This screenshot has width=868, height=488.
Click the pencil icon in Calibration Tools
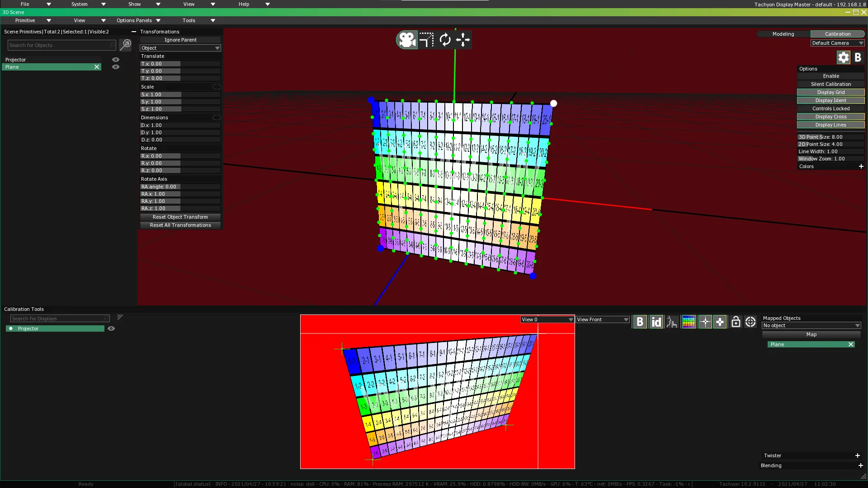point(120,318)
